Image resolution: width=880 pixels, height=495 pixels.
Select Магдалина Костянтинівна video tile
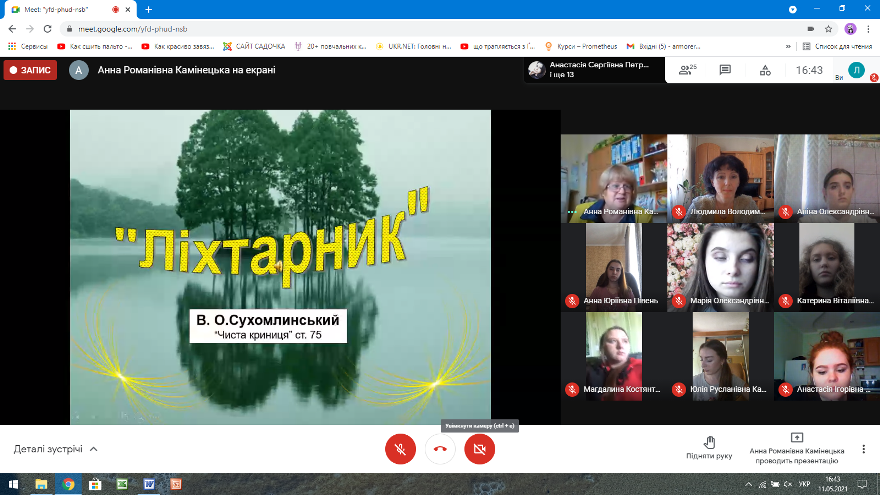[x=614, y=356]
